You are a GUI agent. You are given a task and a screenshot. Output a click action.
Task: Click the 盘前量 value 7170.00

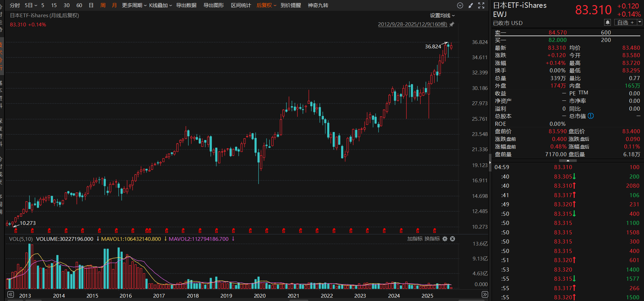pos(556,155)
